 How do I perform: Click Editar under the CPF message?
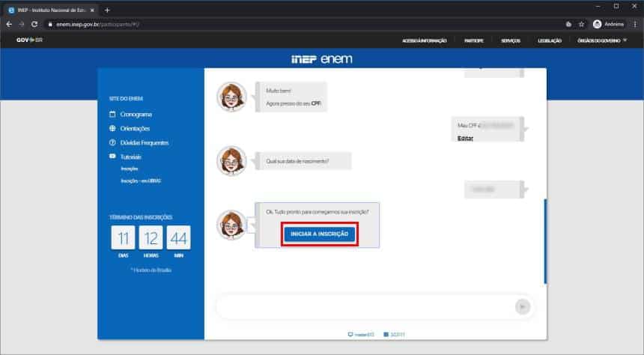465,138
